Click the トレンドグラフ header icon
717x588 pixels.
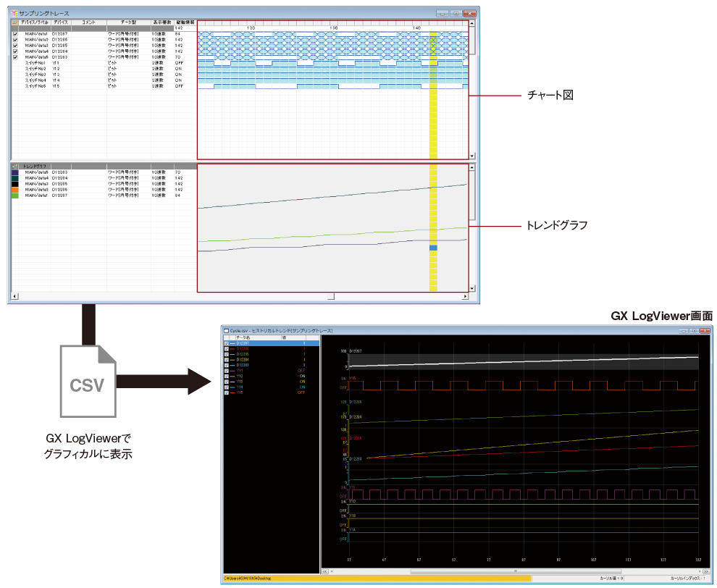tap(15, 167)
